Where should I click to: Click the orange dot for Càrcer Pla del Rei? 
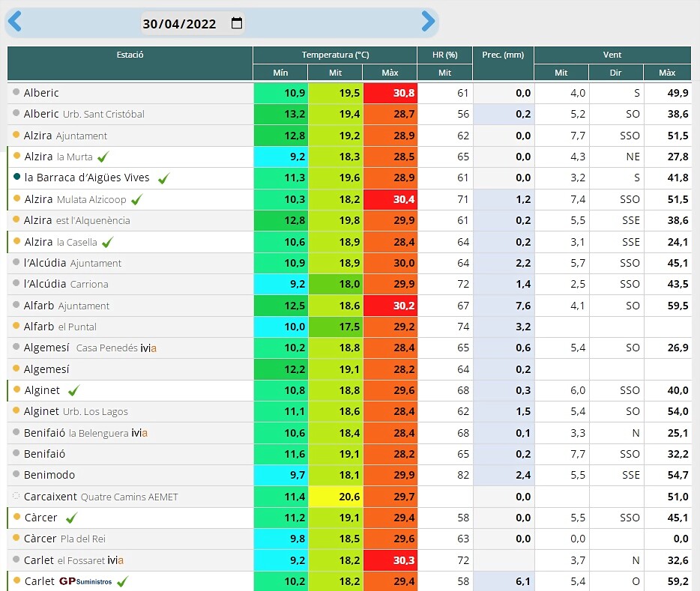tap(16, 538)
